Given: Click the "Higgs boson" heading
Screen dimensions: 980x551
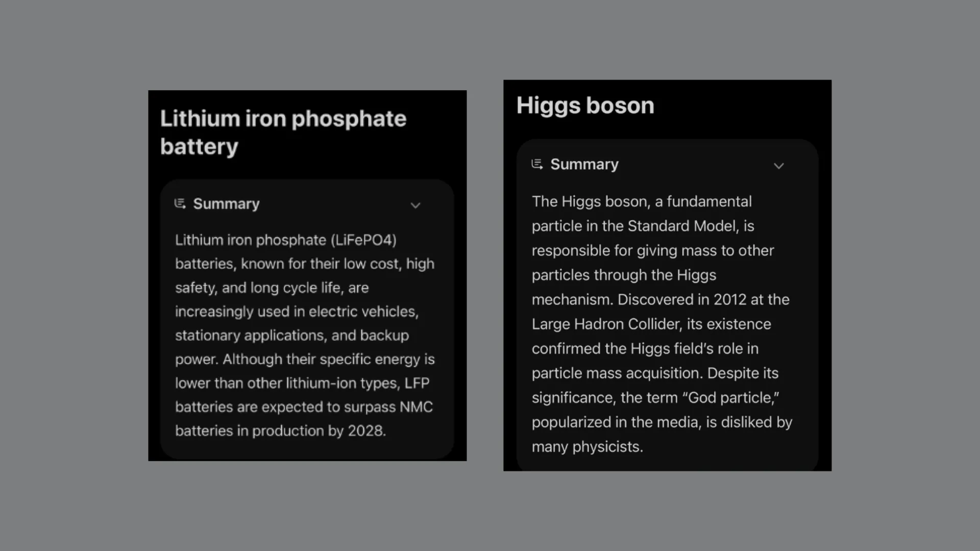Looking at the screenshot, I should coord(585,106).
